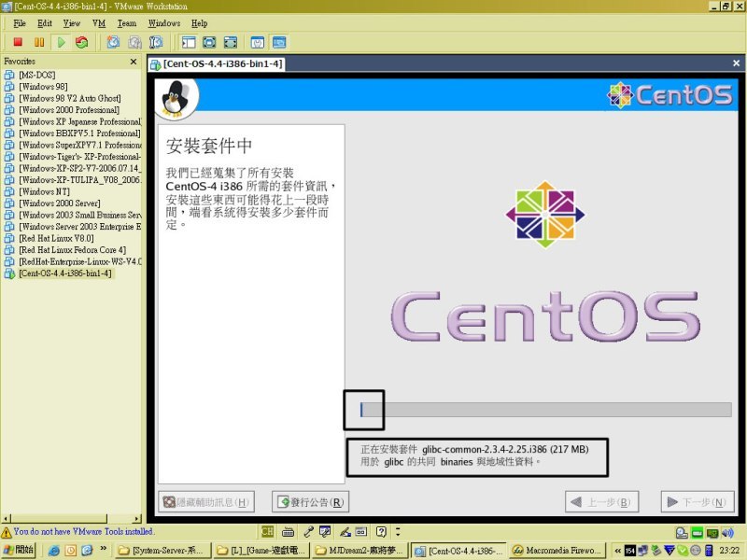Screen dimensions: 747x560
Task: Close the Cent-OS-4.4-i386-bin1-4 VM tab
Action: tap(736, 63)
